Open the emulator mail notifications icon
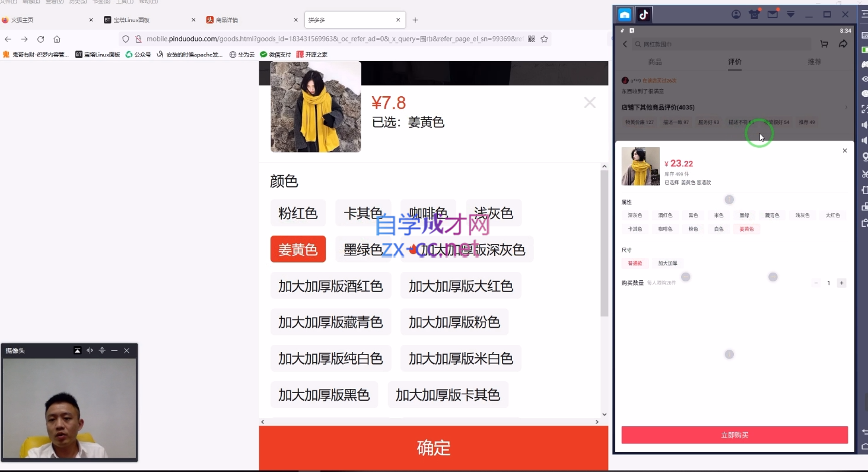Viewport: 868px width, 472px height. coord(772,14)
